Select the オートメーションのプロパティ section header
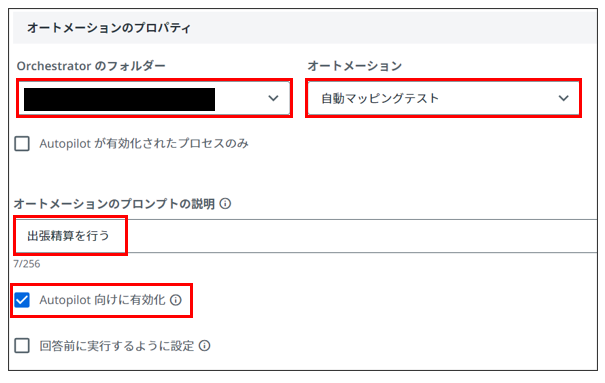This screenshot has height=383, width=605. tap(109, 28)
